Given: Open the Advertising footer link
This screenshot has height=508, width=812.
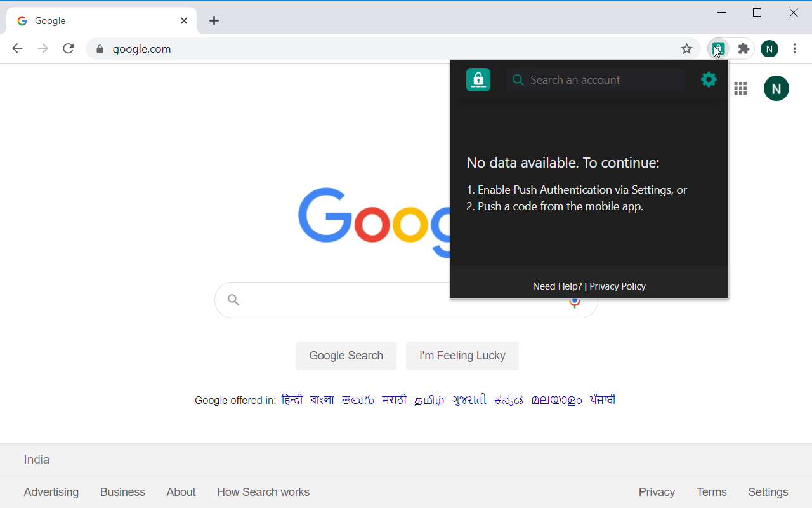Looking at the screenshot, I should click(x=51, y=492).
